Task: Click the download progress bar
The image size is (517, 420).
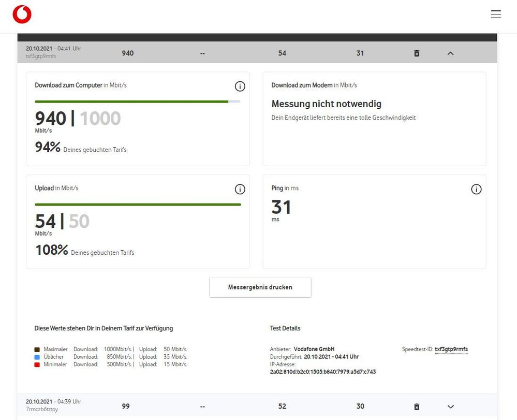Action: click(x=137, y=102)
